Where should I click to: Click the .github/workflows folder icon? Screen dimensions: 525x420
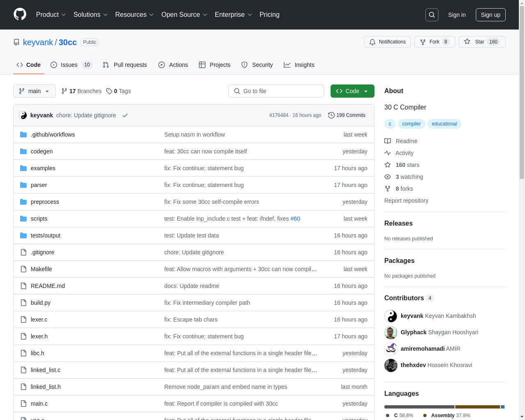click(23, 135)
